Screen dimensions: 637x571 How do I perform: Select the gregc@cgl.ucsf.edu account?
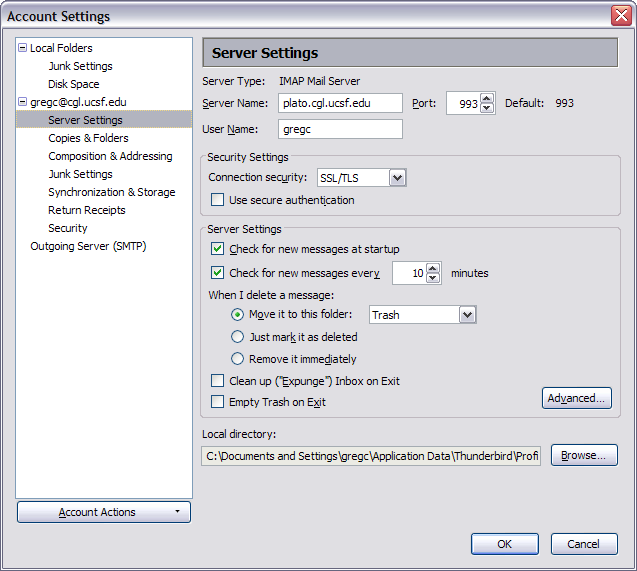78,102
